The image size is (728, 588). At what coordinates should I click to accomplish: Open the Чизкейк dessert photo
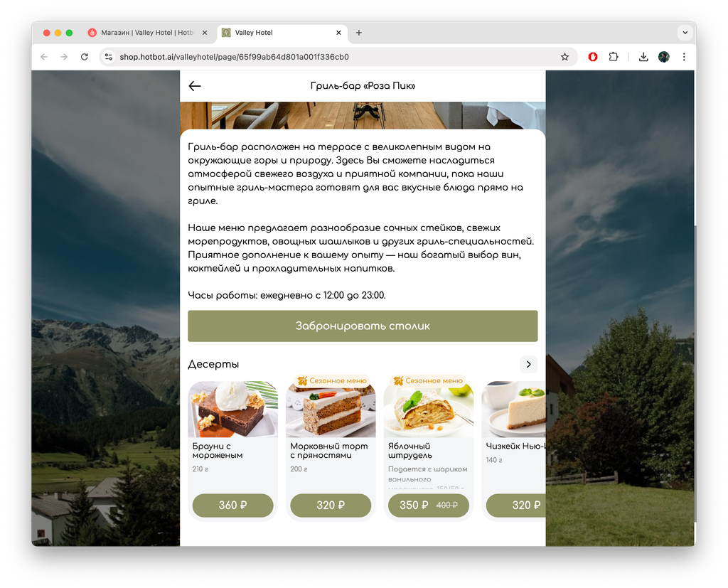pos(513,410)
